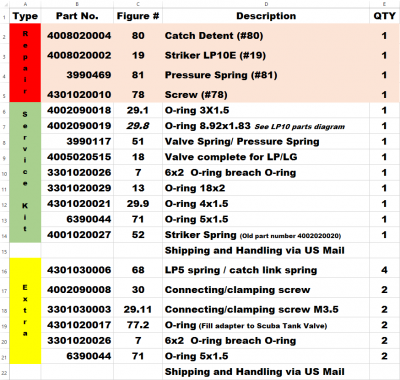The width and height of the screenshot is (400, 380).
Task: Click the red Repair type cell
Action: coord(25,63)
